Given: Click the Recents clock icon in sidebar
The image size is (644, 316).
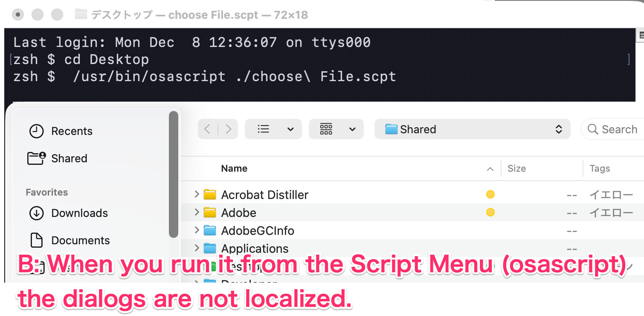Looking at the screenshot, I should pos(36,131).
